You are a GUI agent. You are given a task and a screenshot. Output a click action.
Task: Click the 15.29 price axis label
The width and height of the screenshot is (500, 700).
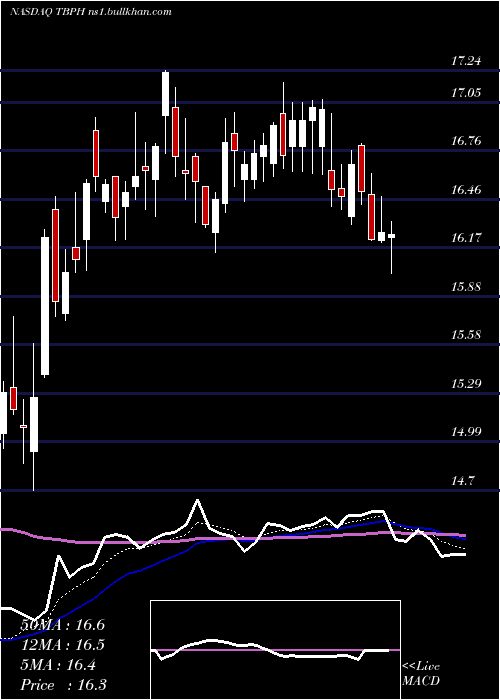click(x=466, y=383)
